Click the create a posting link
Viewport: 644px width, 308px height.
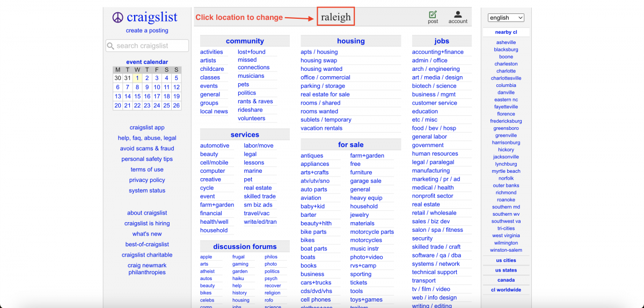(147, 31)
